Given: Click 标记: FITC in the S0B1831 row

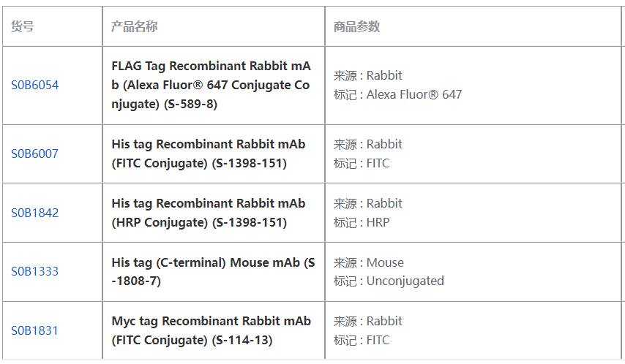Looking at the screenshot, I should click(362, 340).
